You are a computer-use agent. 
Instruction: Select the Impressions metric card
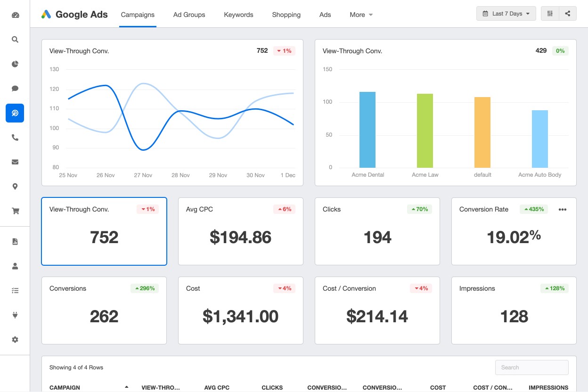pyautogui.click(x=514, y=310)
